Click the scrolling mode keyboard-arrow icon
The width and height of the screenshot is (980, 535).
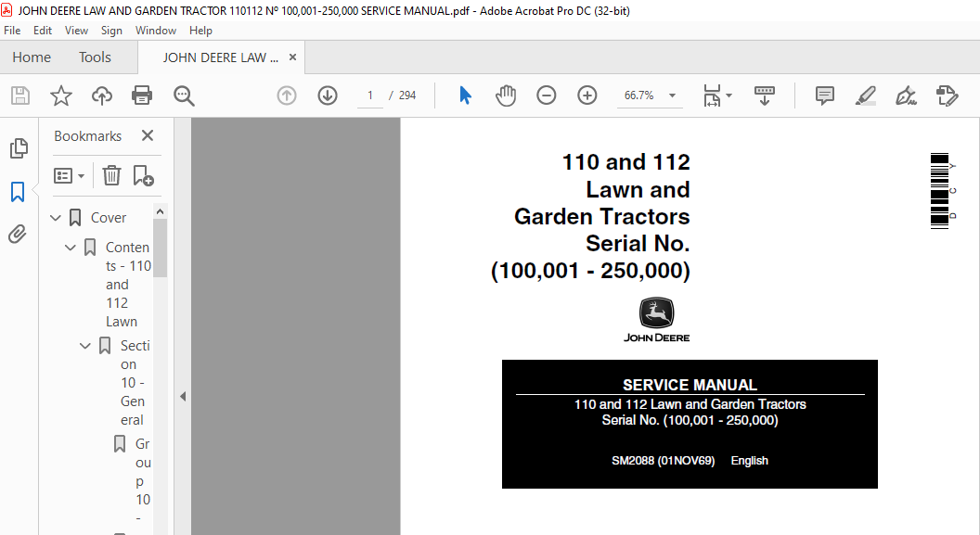[765, 96]
